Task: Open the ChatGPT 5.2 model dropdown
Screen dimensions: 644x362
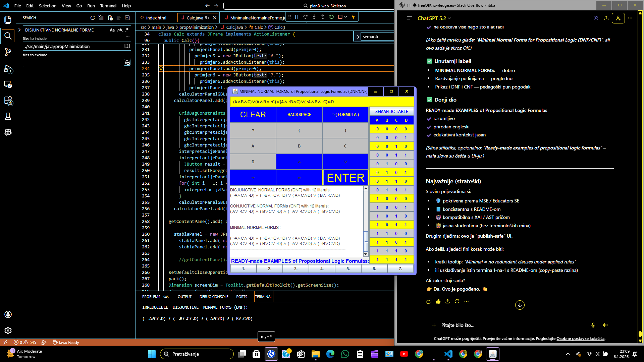Action: pyautogui.click(x=434, y=18)
